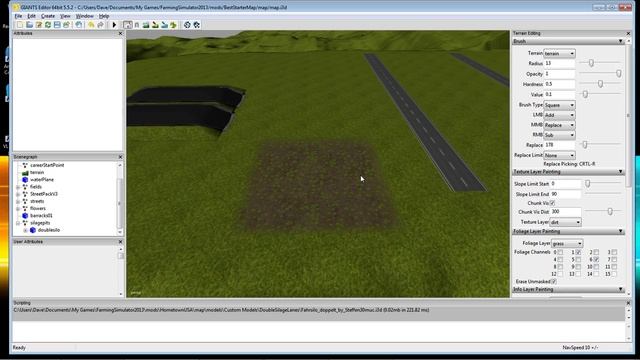This screenshot has width=640, height=360.
Task: Collapse the Texture Layer Painting section
Action: point(620,171)
